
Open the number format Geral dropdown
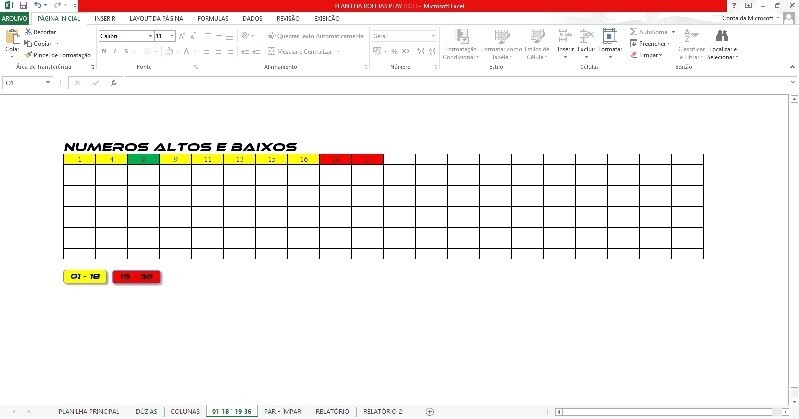433,36
